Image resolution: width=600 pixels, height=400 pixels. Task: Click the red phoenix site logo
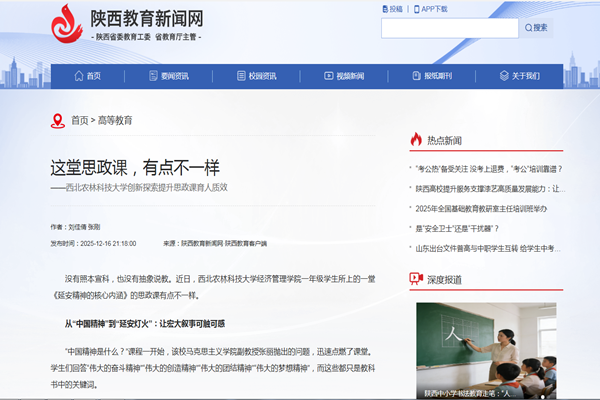click(67, 24)
